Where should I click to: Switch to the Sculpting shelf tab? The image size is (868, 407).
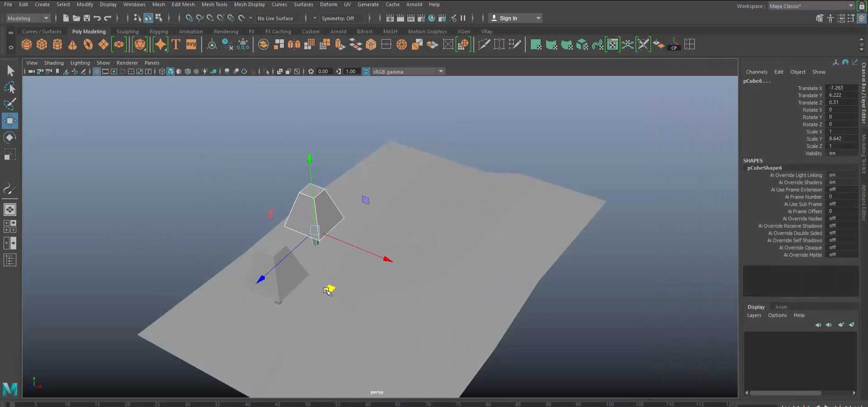pyautogui.click(x=127, y=32)
